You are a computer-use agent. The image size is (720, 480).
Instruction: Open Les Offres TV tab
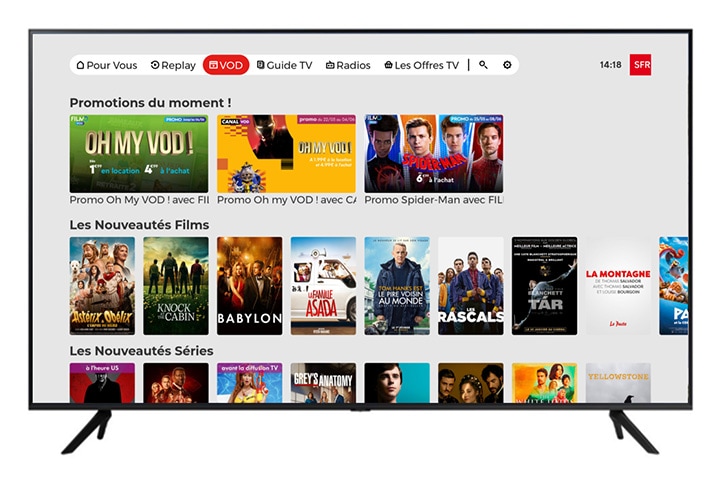coord(422,65)
